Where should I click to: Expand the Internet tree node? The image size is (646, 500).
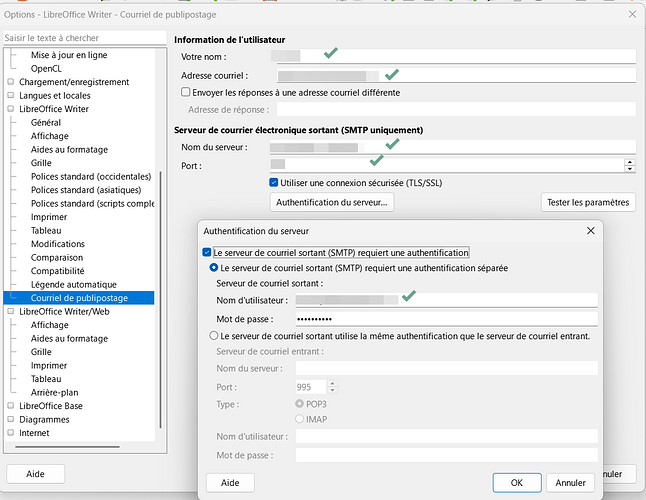point(10,433)
